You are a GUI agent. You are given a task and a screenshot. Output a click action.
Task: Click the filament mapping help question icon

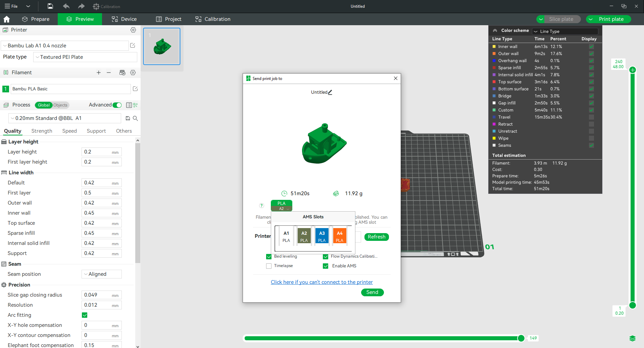coord(261,206)
